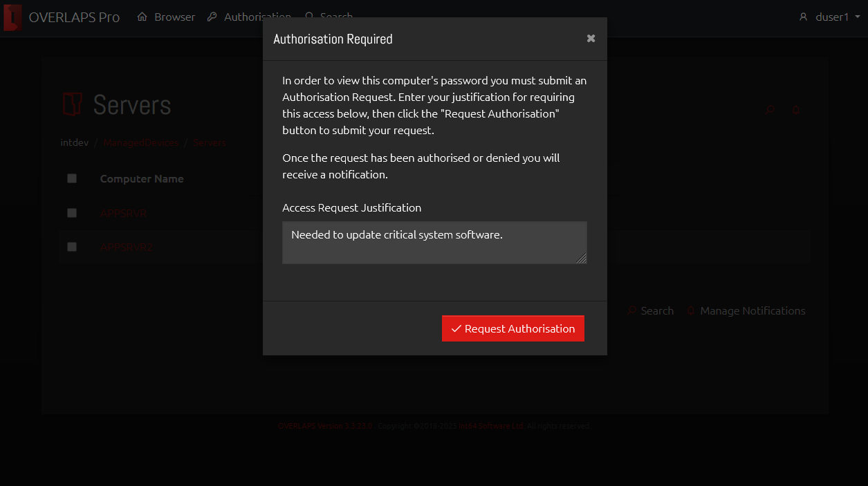Click the Int64 Software Ltd footer link
868x486 pixels.
(x=491, y=426)
